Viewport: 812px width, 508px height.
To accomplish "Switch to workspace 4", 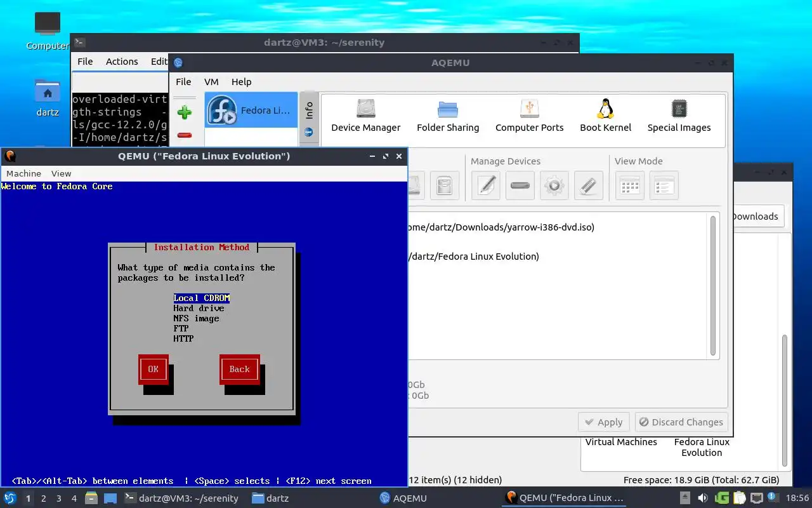I will (x=74, y=498).
